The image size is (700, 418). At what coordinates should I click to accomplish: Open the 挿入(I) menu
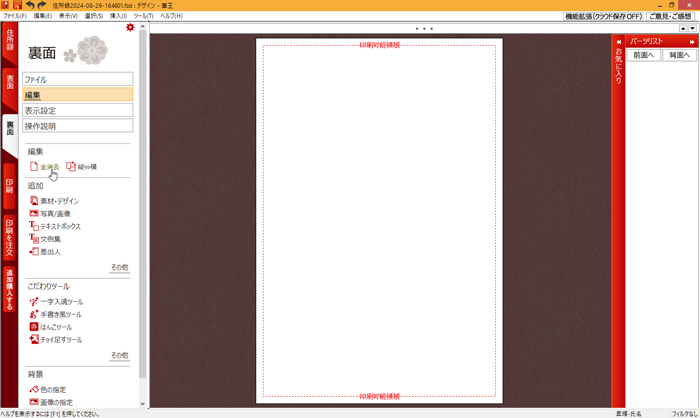pos(118,16)
